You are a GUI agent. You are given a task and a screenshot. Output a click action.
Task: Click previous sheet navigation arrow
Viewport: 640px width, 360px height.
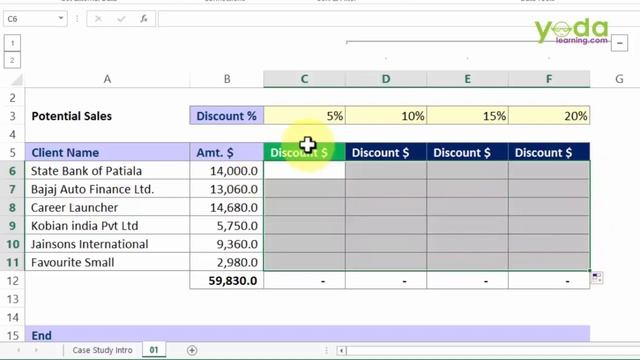click(18, 350)
